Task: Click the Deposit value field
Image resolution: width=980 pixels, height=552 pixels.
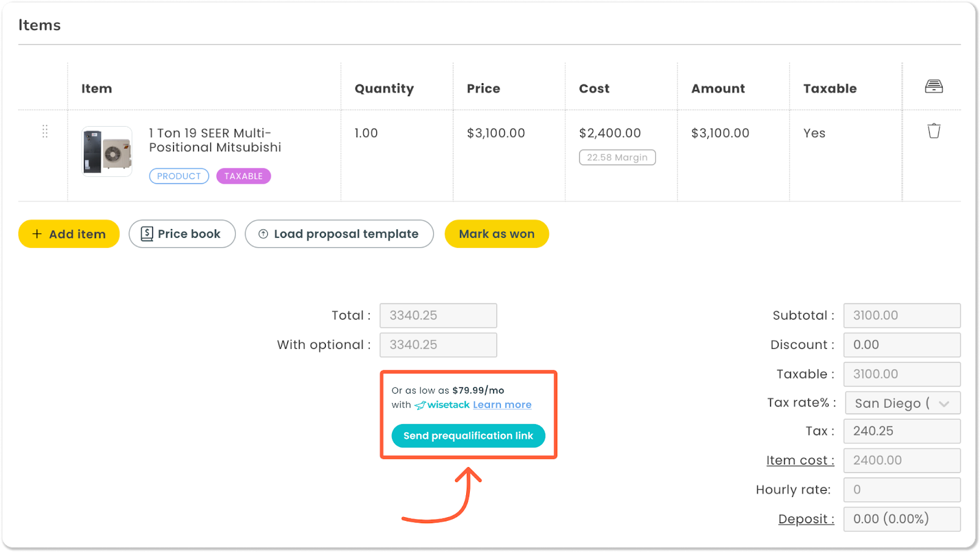Action: (902, 519)
